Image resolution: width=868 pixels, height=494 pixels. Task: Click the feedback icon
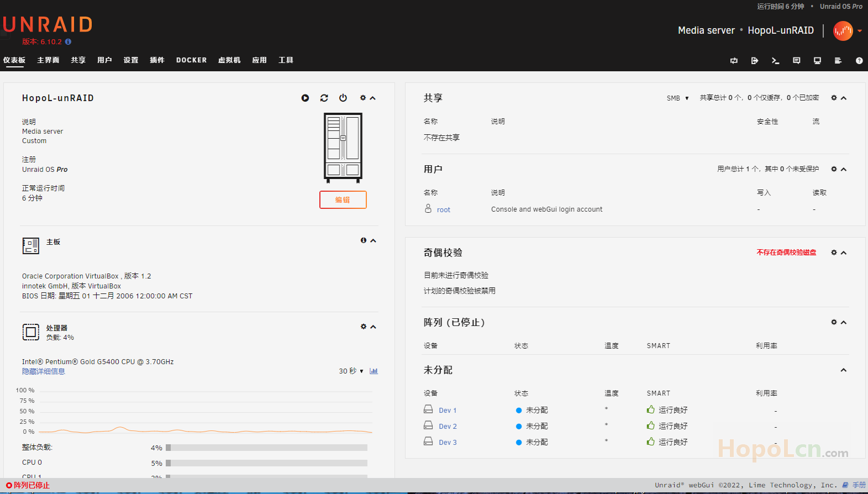(797, 61)
